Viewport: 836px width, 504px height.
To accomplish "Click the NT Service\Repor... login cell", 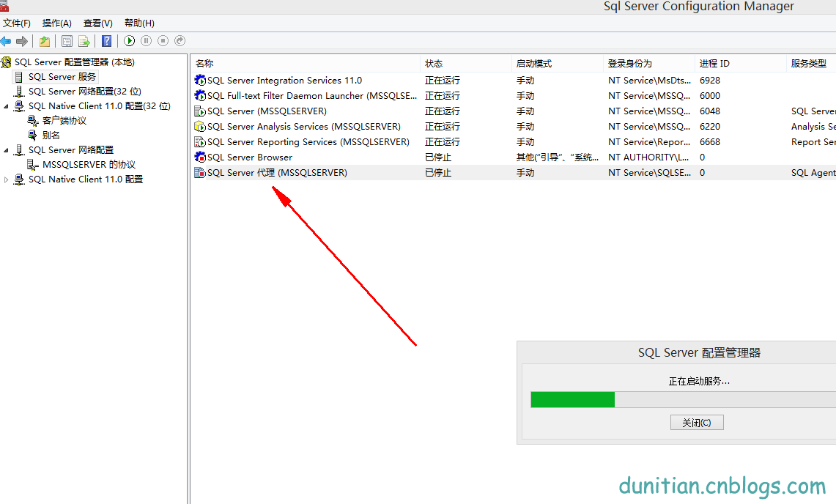I will click(x=649, y=142).
